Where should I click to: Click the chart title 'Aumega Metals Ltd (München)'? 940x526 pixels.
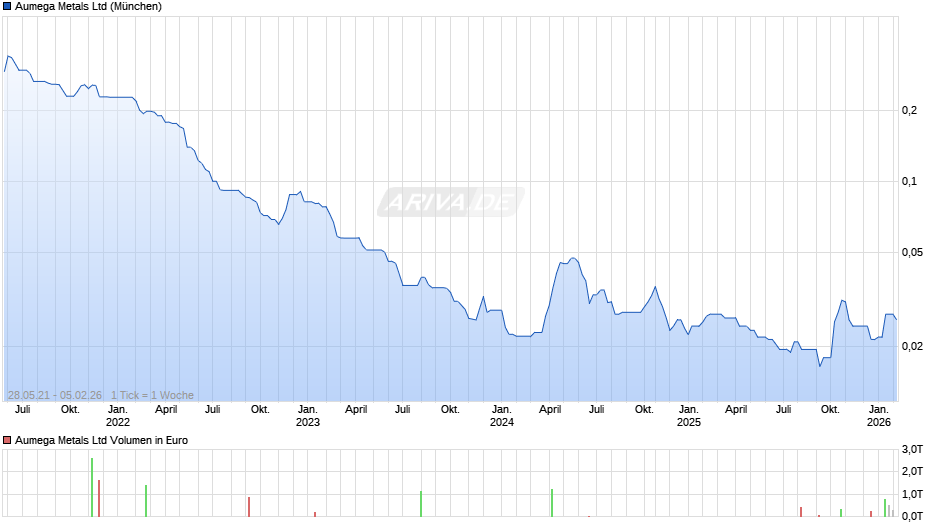point(88,7)
